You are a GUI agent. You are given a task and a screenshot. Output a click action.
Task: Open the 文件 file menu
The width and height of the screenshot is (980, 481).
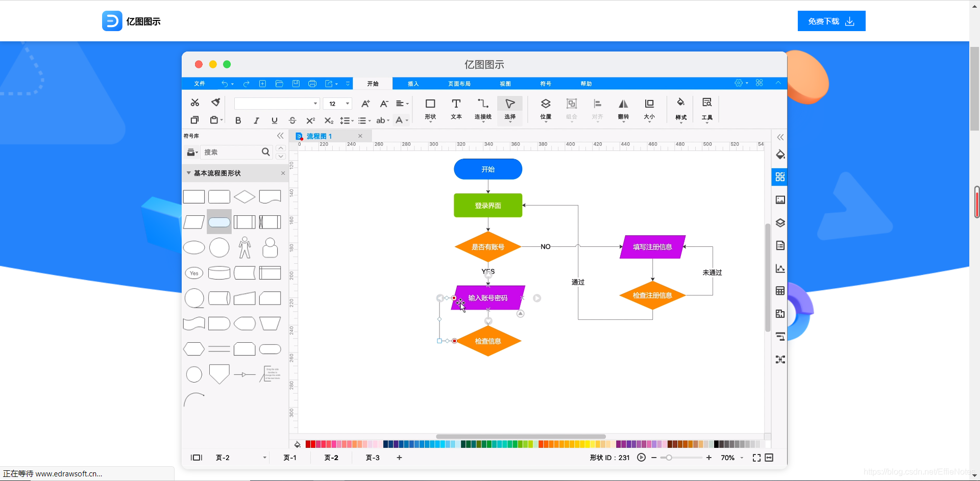tap(200, 84)
